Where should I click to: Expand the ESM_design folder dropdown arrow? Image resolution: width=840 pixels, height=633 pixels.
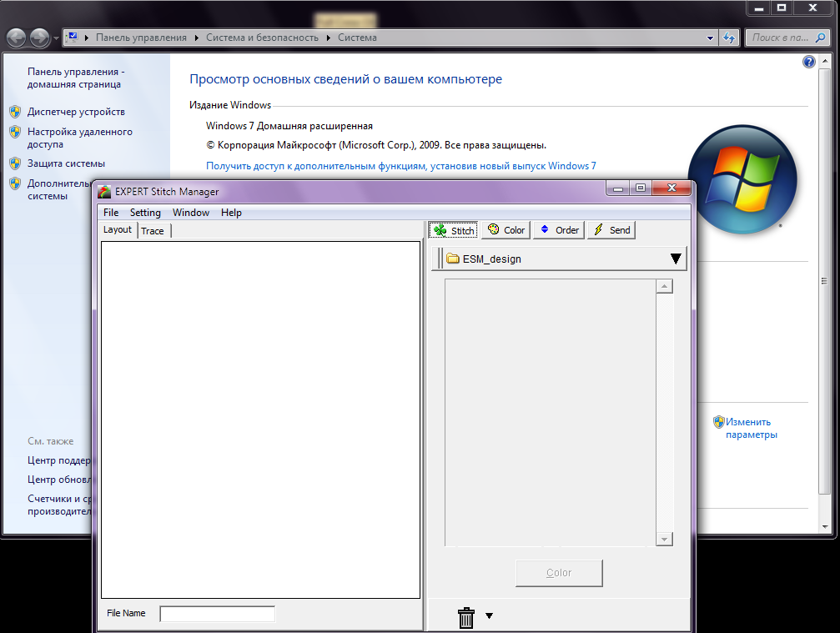tap(676, 259)
